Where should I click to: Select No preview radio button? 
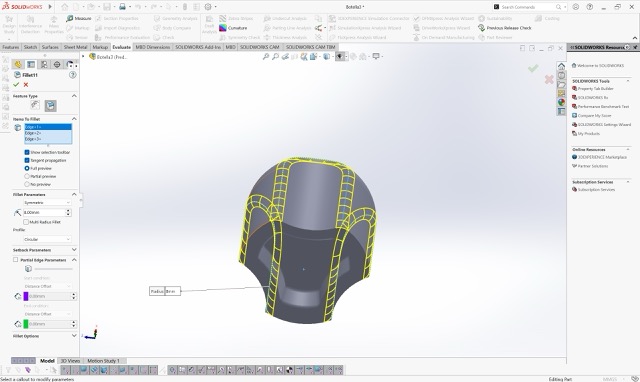(x=27, y=184)
